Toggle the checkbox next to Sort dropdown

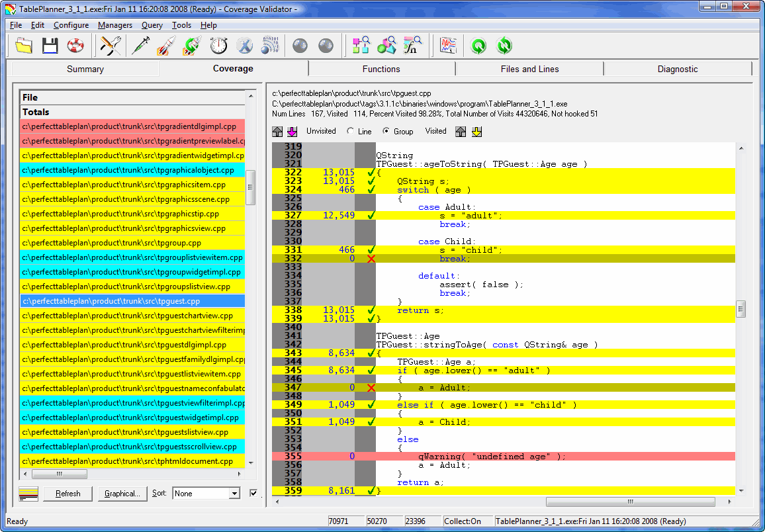(253, 494)
